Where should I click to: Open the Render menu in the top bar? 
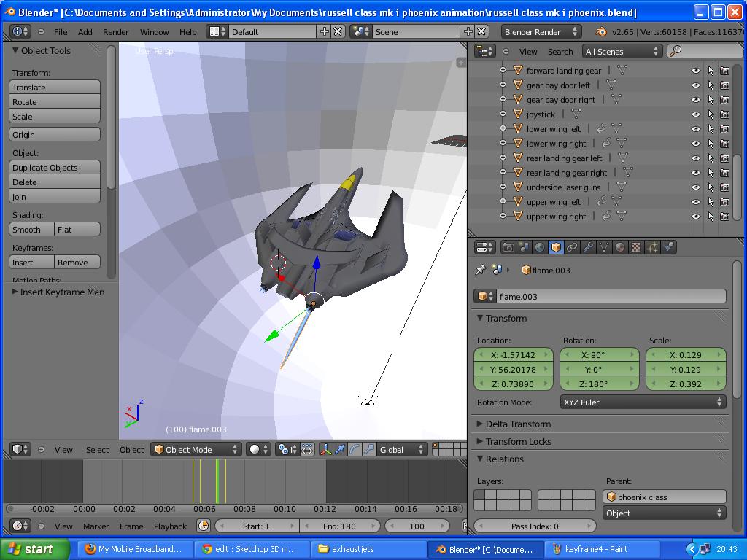pyautogui.click(x=115, y=32)
